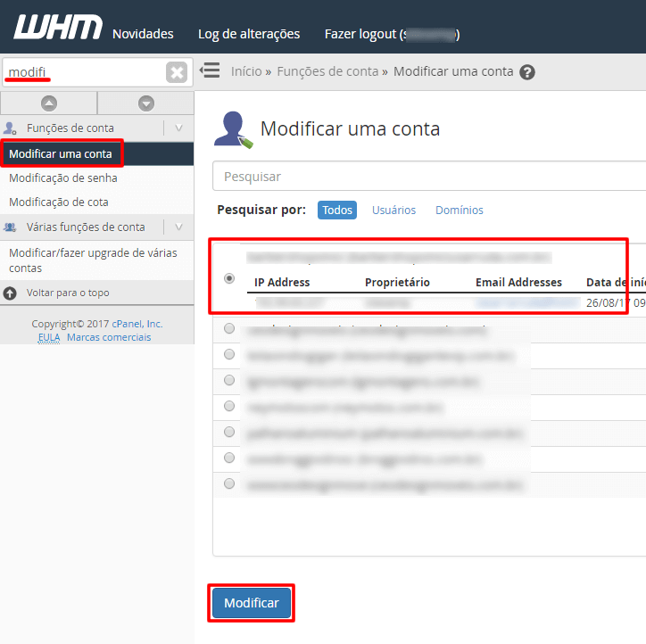Open Modificar/fazer upgrade de várias contas
The width and height of the screenshot is (646, 644).
tap(93, 260)
